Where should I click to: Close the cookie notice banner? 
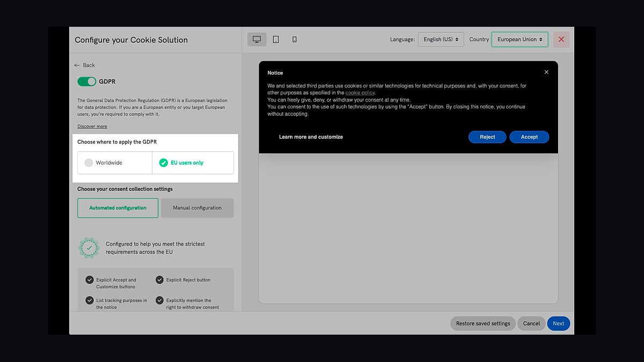pos(546,72)
